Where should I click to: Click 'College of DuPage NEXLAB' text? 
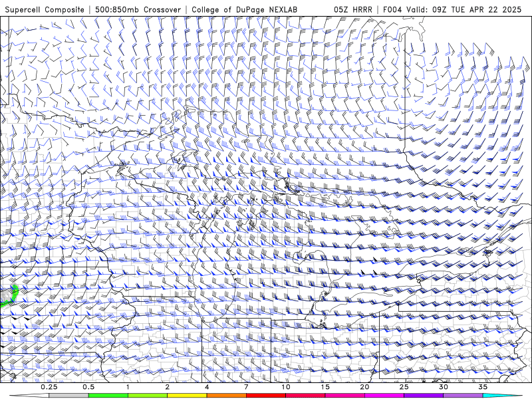click(x=244, y=10)
